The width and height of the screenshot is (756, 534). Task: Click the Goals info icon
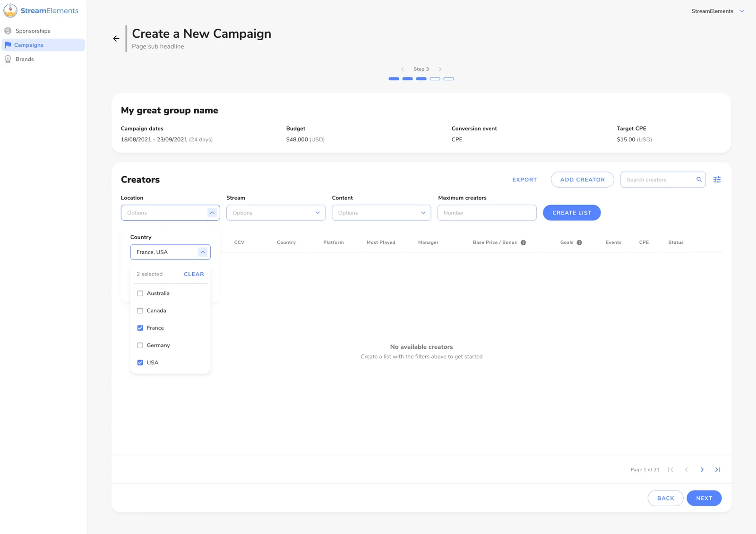[x=579, y=242]
